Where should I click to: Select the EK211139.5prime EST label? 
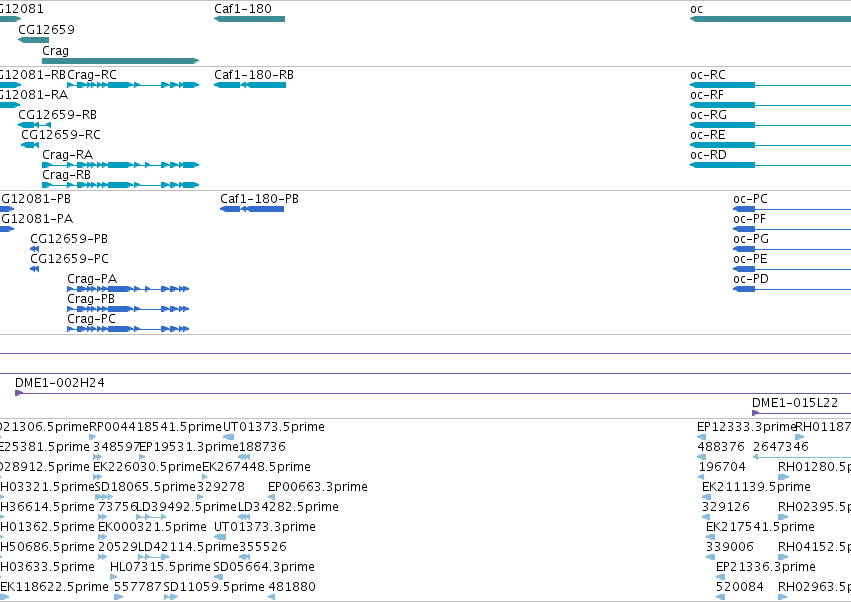(x=757, y=486)
